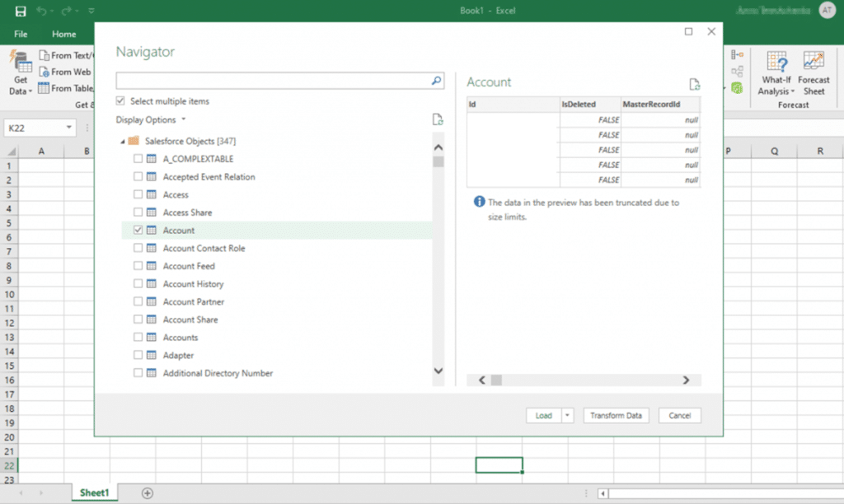This screenshot has height=504, width=844.
Task: Click the From Table icon
Action: (x=45, y=87)
